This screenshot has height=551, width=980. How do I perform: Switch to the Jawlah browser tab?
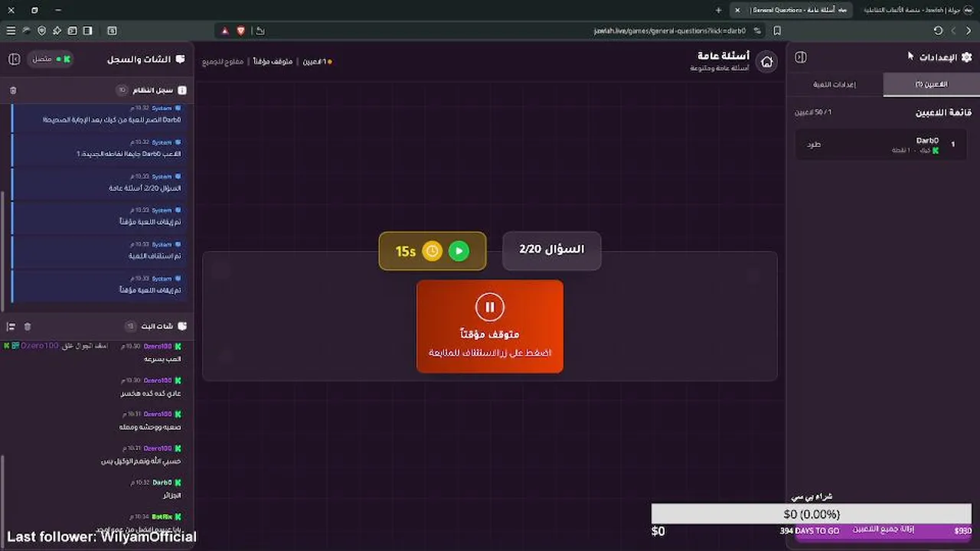point(917,10)
